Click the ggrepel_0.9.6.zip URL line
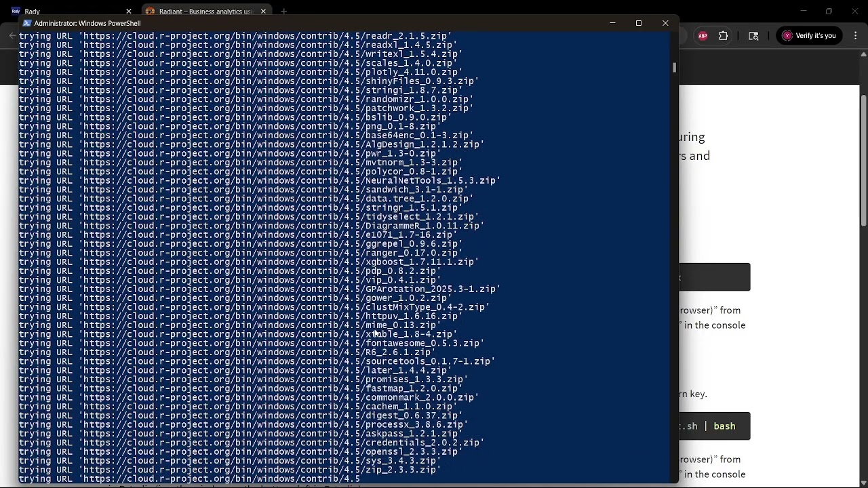Viewport: 868px width, 488px height. coord(241,244)
